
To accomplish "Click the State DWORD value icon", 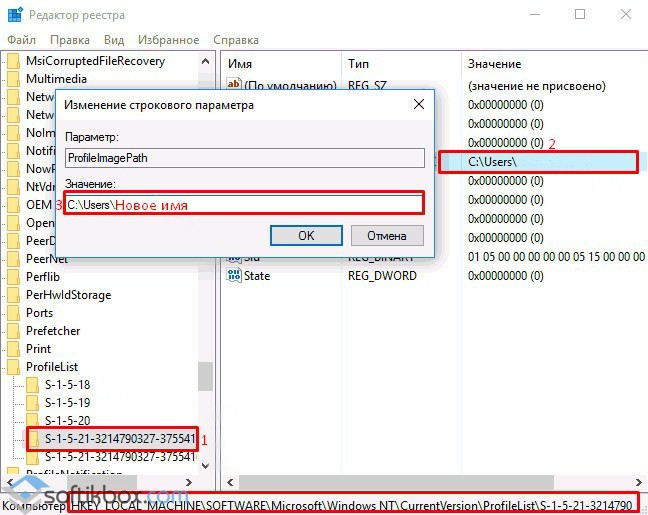I will 235,275.
